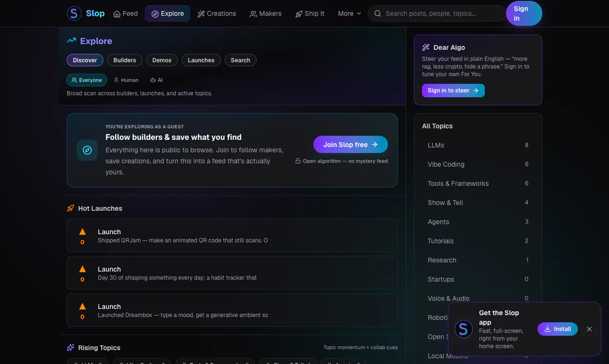Open the Show & Tell topic

tap(478, 203)
